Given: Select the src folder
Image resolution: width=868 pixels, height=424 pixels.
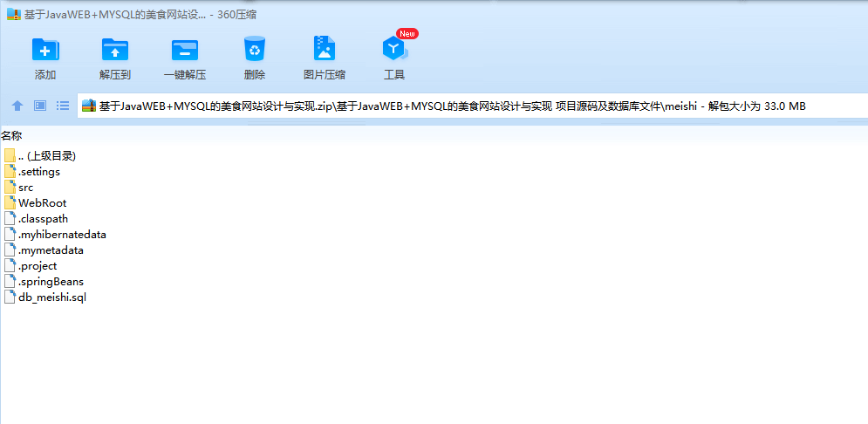Looking at the screenshot, I should point(19,187).
